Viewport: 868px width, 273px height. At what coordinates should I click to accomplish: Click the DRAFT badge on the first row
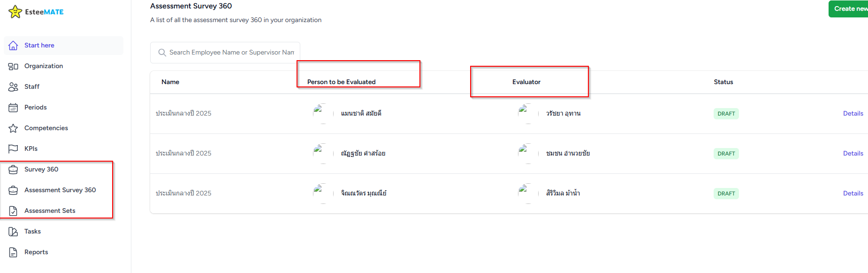(726, 113)
